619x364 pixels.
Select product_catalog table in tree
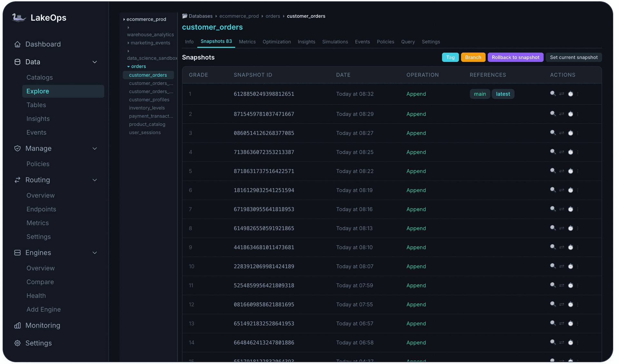[147, 124]
